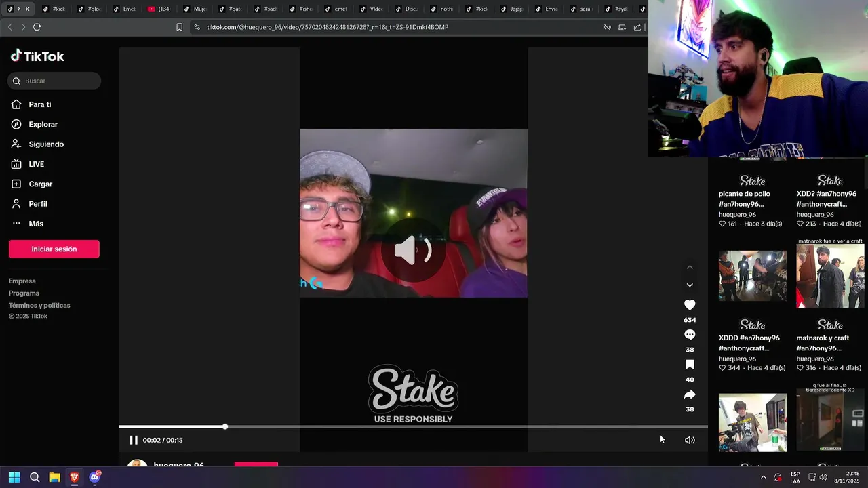
Task: Switch to the Video tab
Action: pos(372,9)
